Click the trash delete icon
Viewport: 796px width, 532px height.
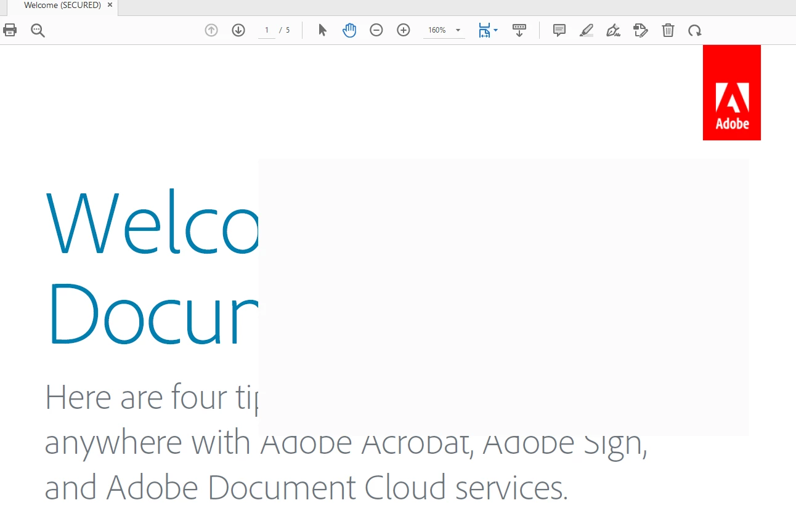tap(668, 30)
